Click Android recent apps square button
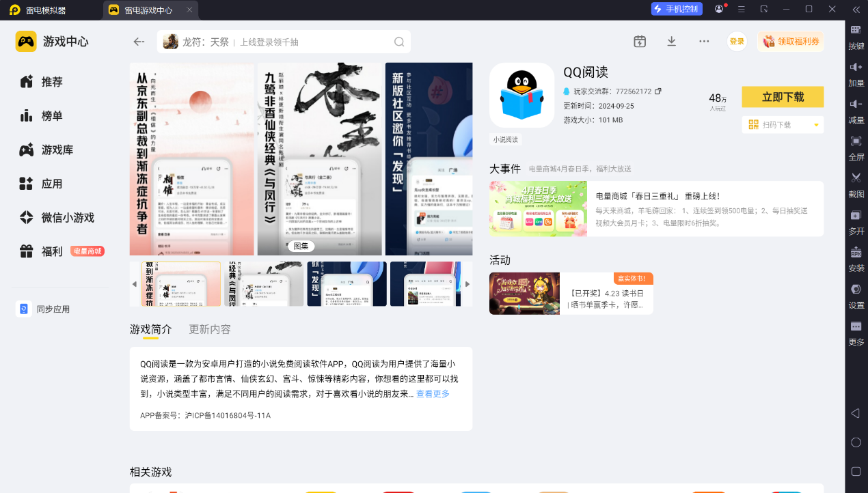This screenshot has height=493, width=868. [x=856, y=472]
